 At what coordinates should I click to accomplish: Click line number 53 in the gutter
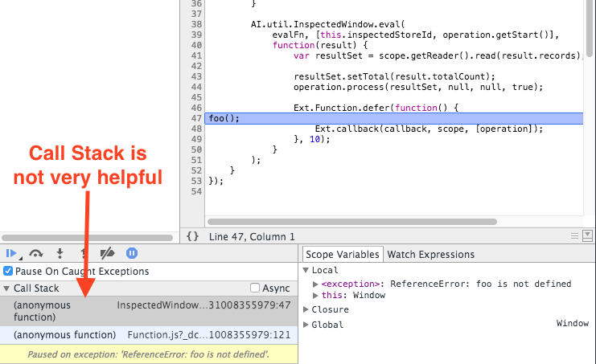click(196, 181)
